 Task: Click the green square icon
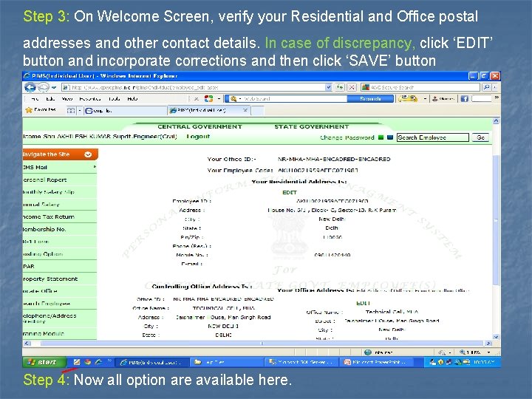pyautogui.click(x=381, y=137)
